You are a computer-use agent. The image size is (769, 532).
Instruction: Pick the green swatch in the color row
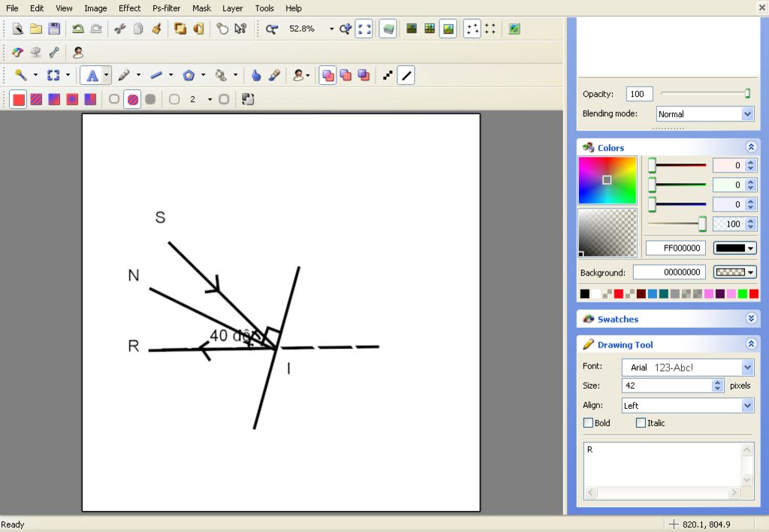(x=743, y=294)
